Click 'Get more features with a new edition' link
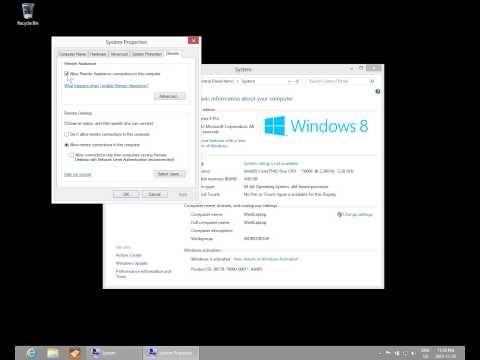Image resolution: width=480 pixels, height=360 pixels. (x=223, y=143)
